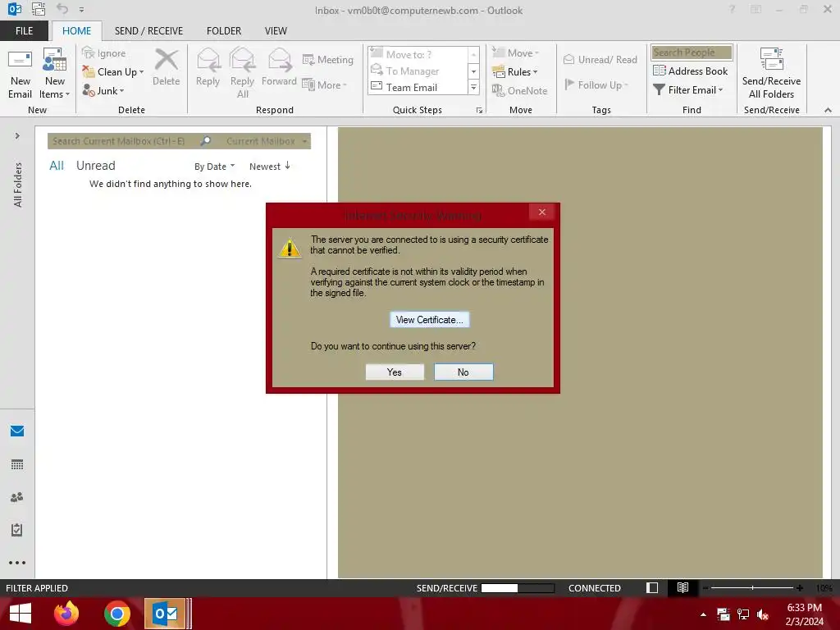Switch to Reading view in status bar
840x630 pixels.
[x=682, y=588]
